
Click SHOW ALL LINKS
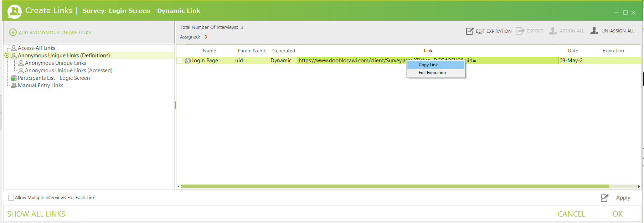tap(36, 214)
